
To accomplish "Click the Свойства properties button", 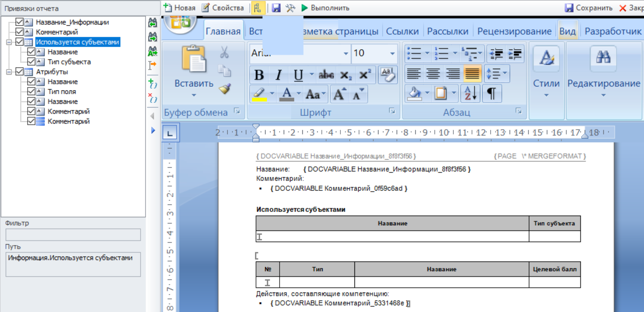I will pyautogui.click(x=223, y=8).
